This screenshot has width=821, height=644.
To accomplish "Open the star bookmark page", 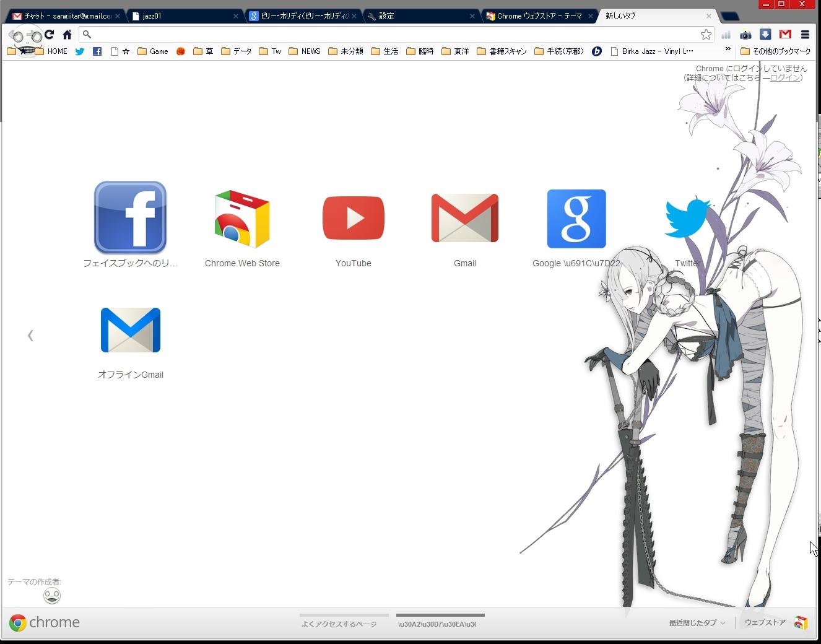I will coord(121,51).
